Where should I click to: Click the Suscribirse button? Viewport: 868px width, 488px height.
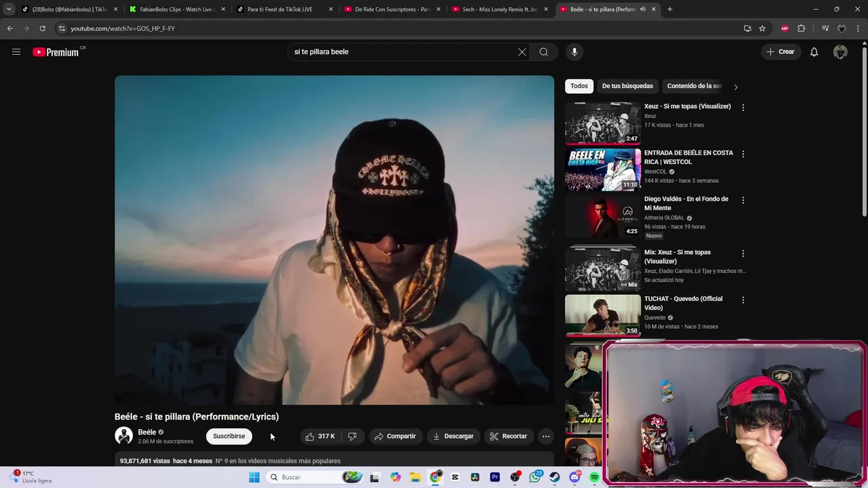[229, 436]
